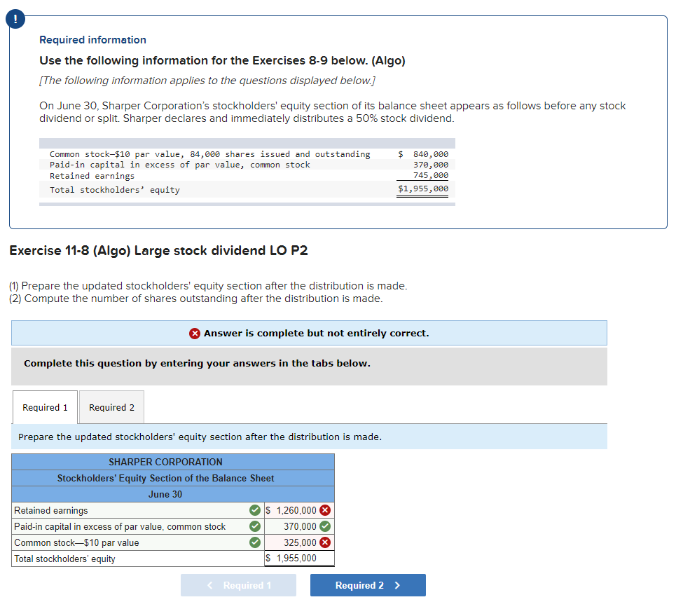
Task: Click 'Paid-in capital in excess of par value' monospace line
Action: tap(180, 165)
